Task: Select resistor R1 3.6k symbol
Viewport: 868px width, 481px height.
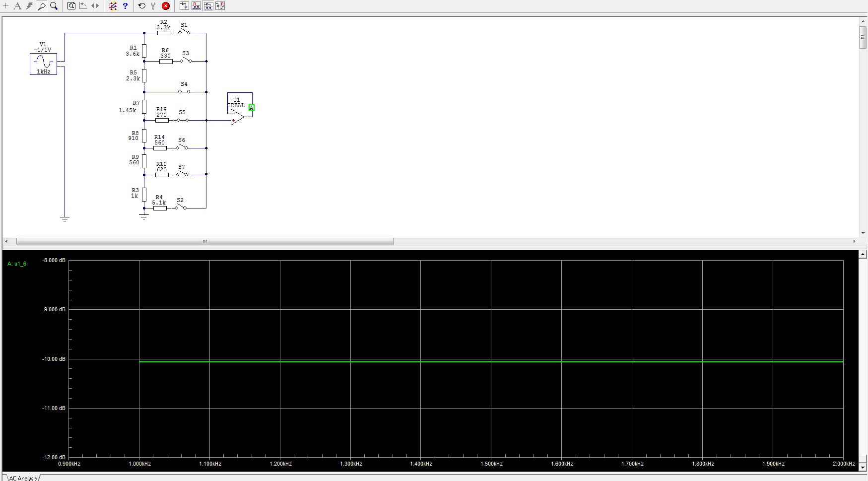Action: tap(144, 51)
